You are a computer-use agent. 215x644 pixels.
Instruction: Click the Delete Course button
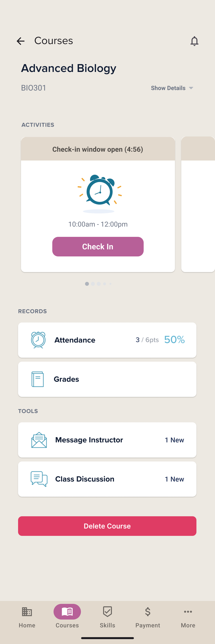click(x=107, y=526)
